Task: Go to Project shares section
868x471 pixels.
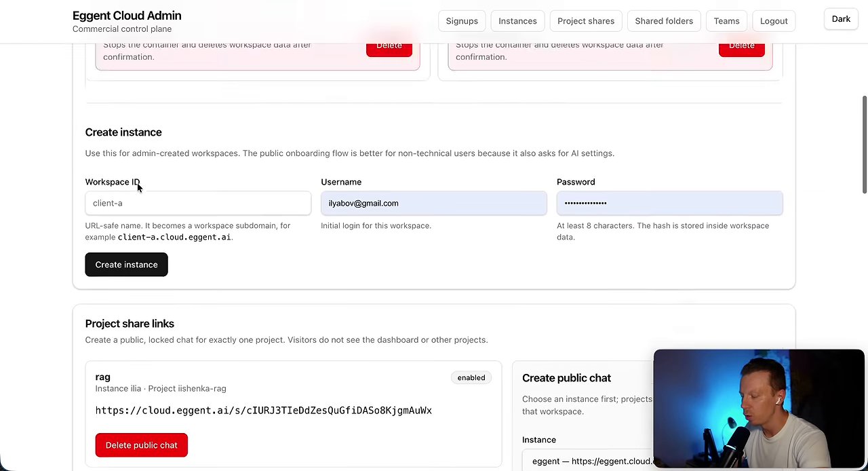Action: coord(586,21)
